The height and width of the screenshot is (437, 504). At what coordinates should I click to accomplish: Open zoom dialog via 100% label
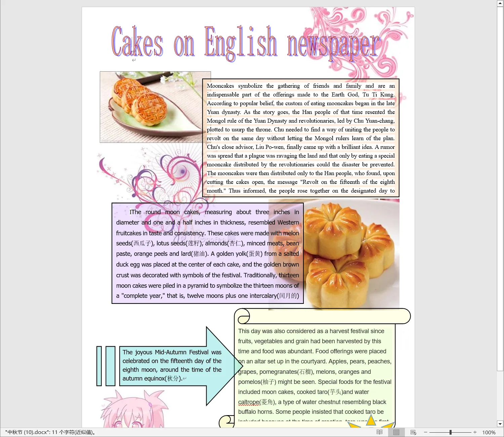coord(489,433)
